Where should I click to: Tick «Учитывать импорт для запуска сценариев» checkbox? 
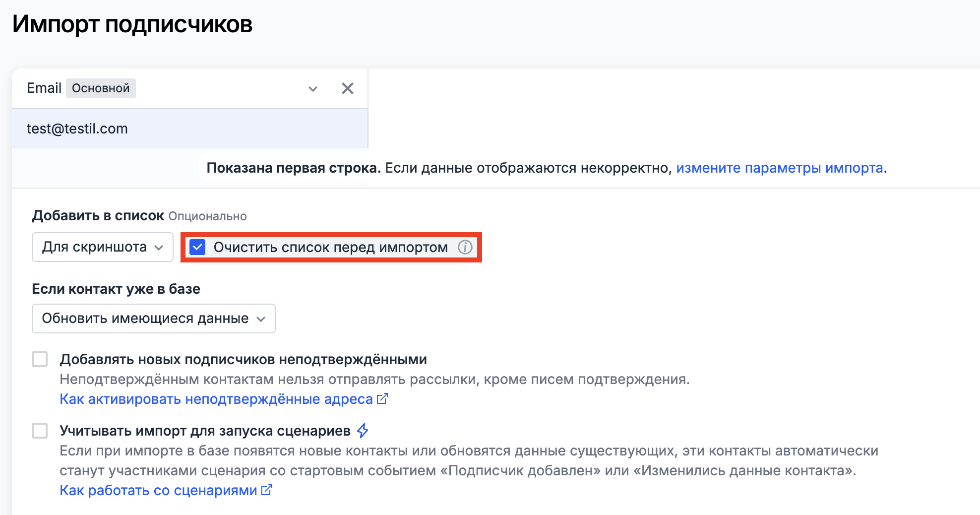[40, 431]
